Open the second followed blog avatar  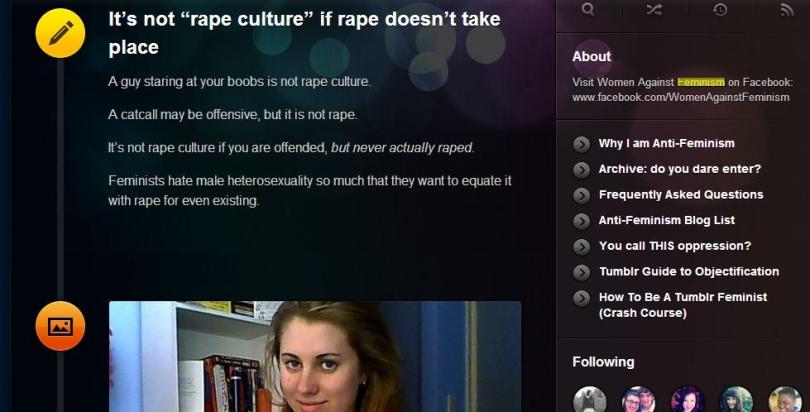point(638,399)
